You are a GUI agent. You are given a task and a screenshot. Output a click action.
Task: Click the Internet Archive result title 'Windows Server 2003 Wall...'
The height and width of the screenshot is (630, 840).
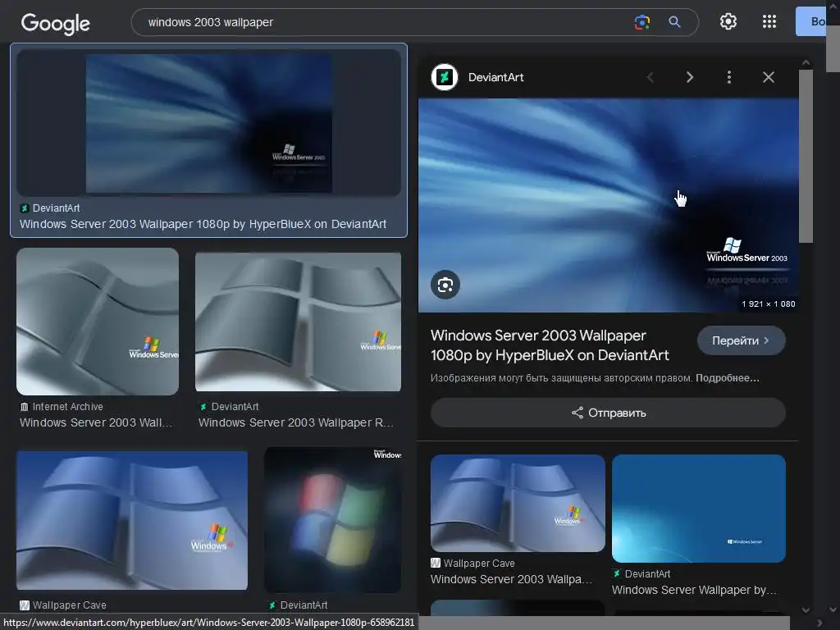96,422
